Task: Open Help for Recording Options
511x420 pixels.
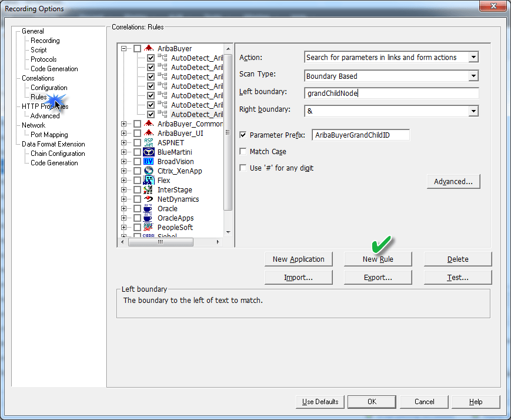Action: pos(476,402)
